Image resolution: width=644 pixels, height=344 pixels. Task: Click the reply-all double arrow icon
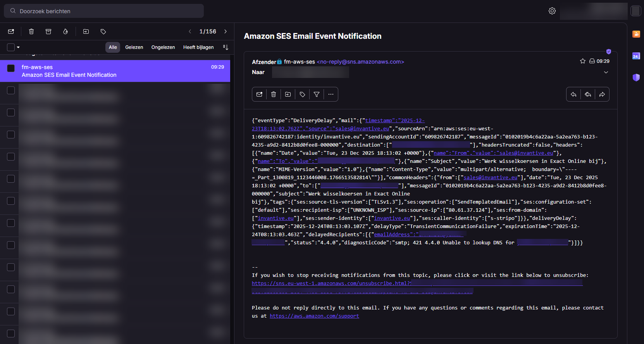pos(588,94)
